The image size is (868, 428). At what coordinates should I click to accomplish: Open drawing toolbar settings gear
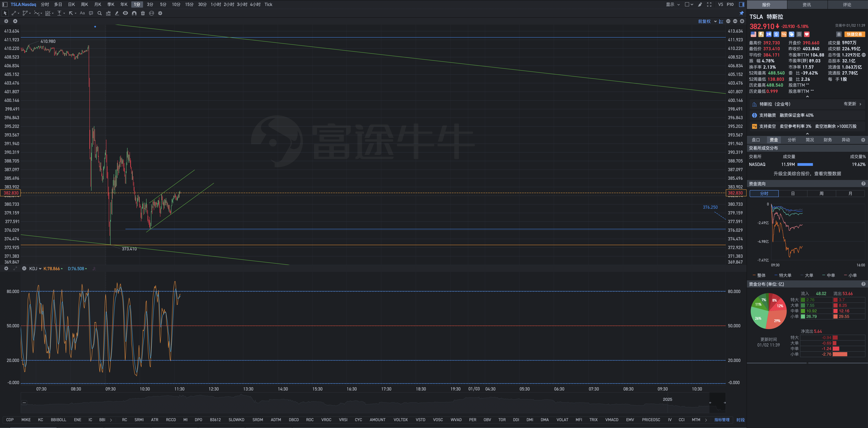tap(160, 13)
